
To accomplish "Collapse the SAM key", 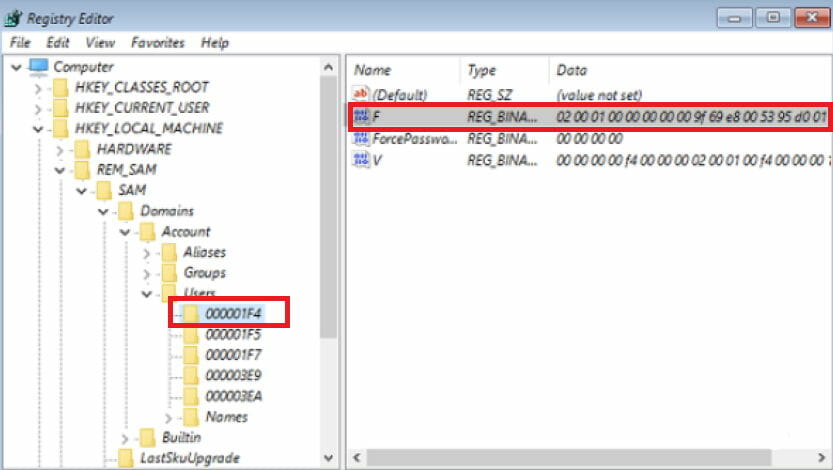I will (82, 191).
